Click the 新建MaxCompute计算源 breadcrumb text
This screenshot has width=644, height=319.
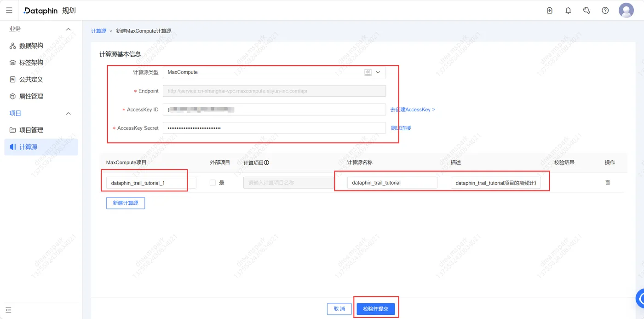[144, 31]
